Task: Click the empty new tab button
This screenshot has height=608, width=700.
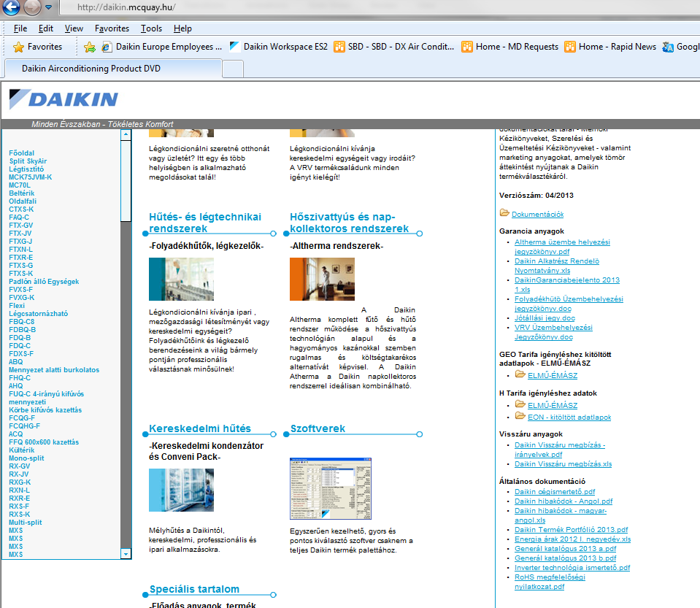Action: tap(233, 69)
